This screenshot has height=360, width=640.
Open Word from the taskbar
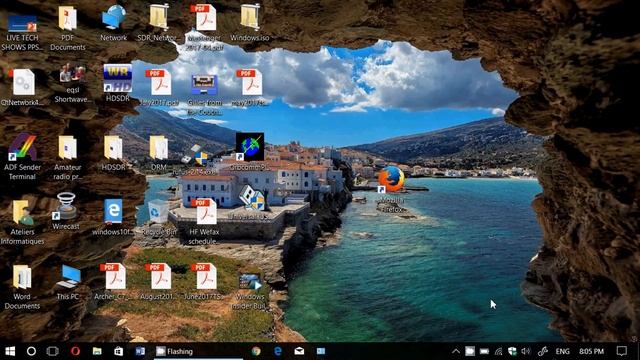(140, 351)
